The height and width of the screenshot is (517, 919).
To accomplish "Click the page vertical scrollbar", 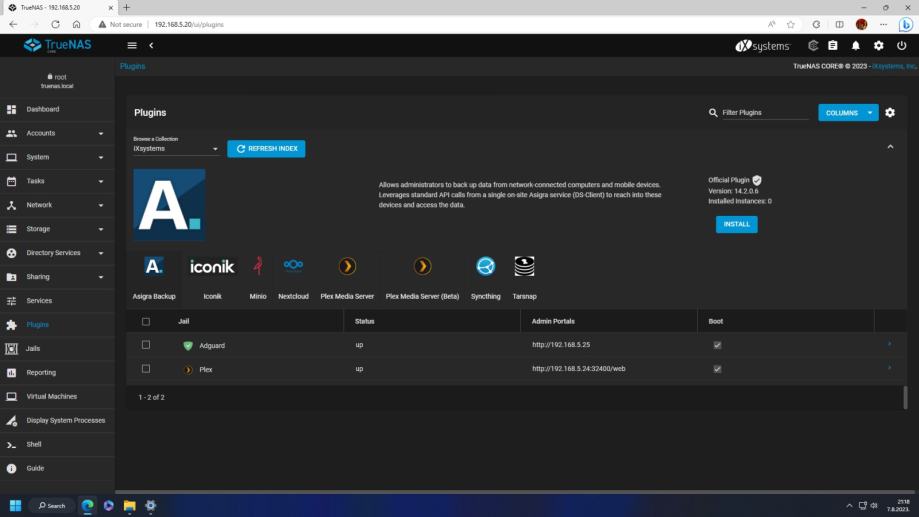I will 905,397.
